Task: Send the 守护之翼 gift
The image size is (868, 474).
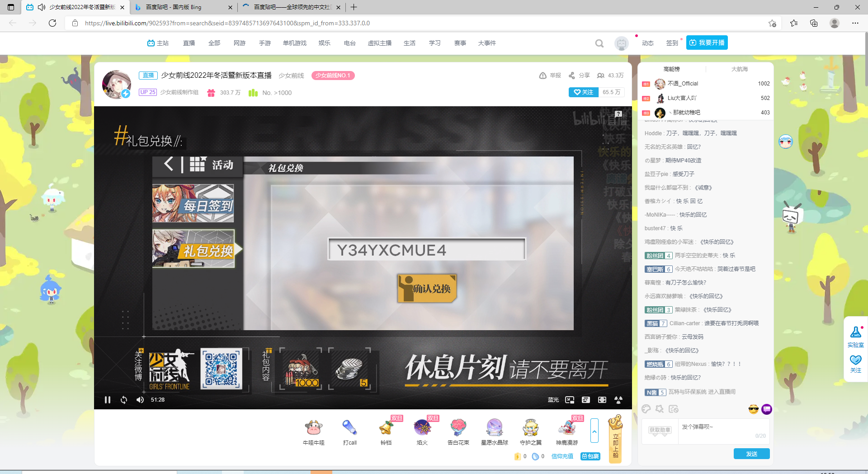Action: pyautogui.click(x=531, y=432)
